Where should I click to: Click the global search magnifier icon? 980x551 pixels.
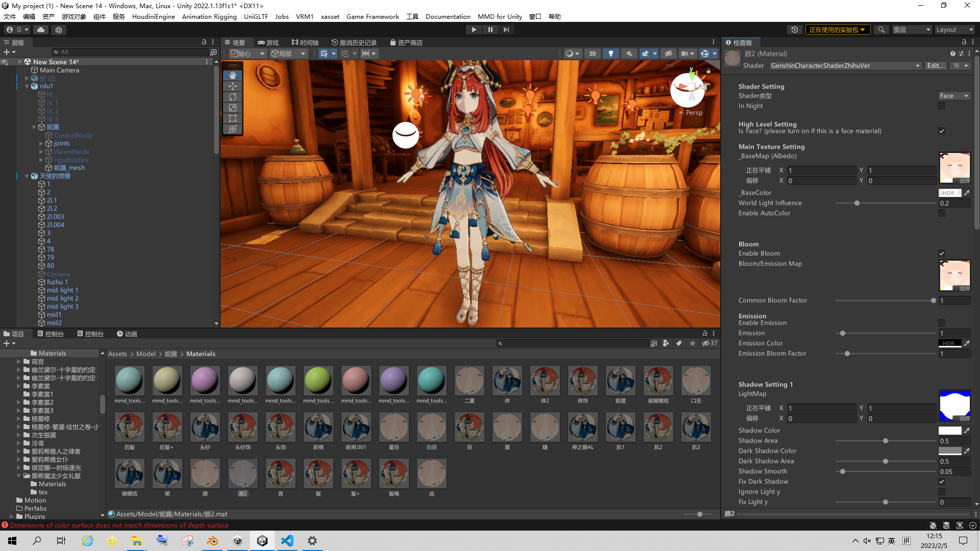(881, 30)
